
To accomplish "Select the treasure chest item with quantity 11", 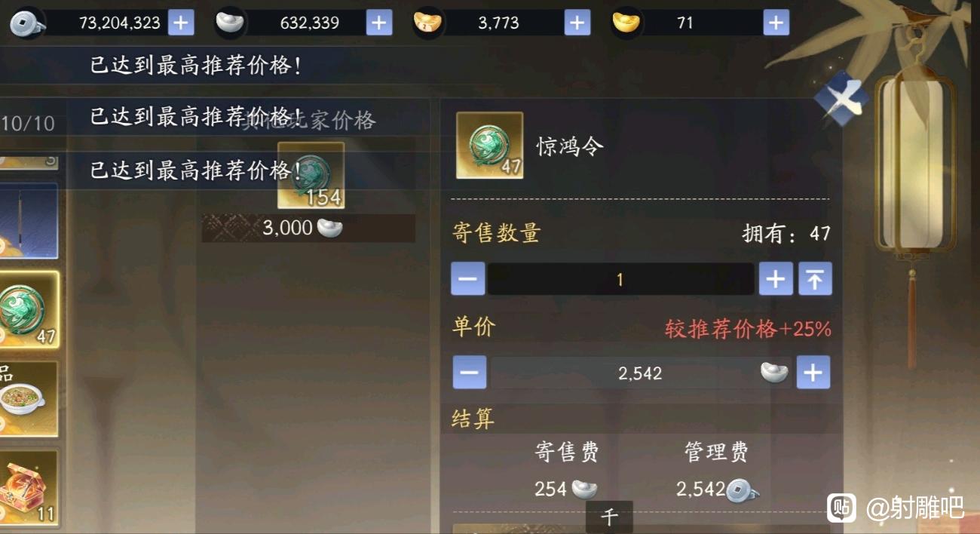I will (29, 488).
